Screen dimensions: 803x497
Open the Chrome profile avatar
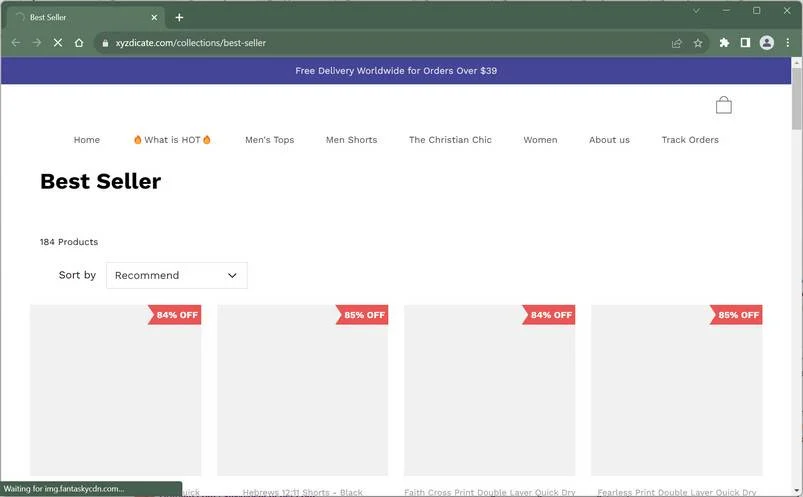coord(766,43)
